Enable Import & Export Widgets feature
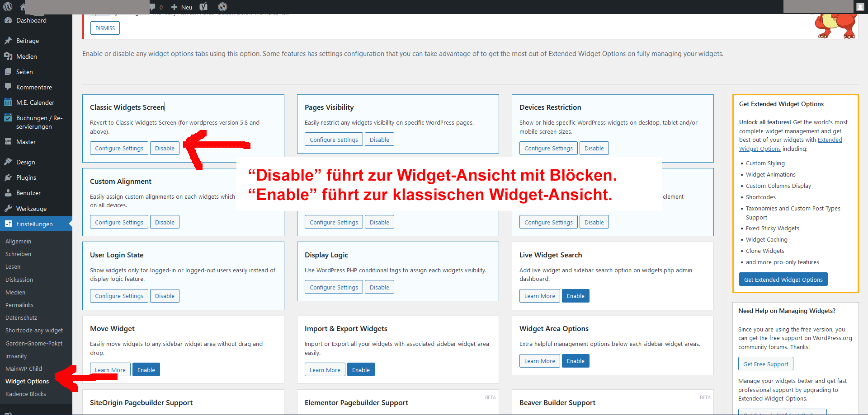The height and width of the screenshot is (415, 868). coord(361,370)
